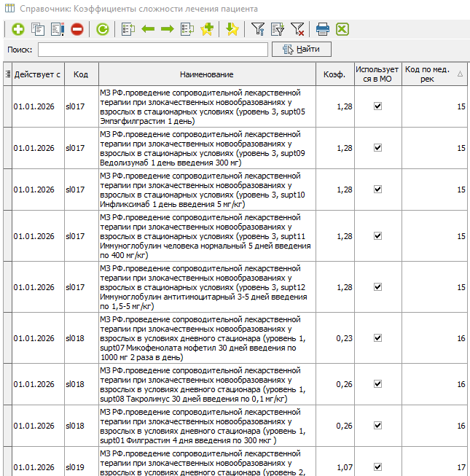470x476 pixels.
Task: Sort by 'Действует с' column header
Action: tap(38, 74)
